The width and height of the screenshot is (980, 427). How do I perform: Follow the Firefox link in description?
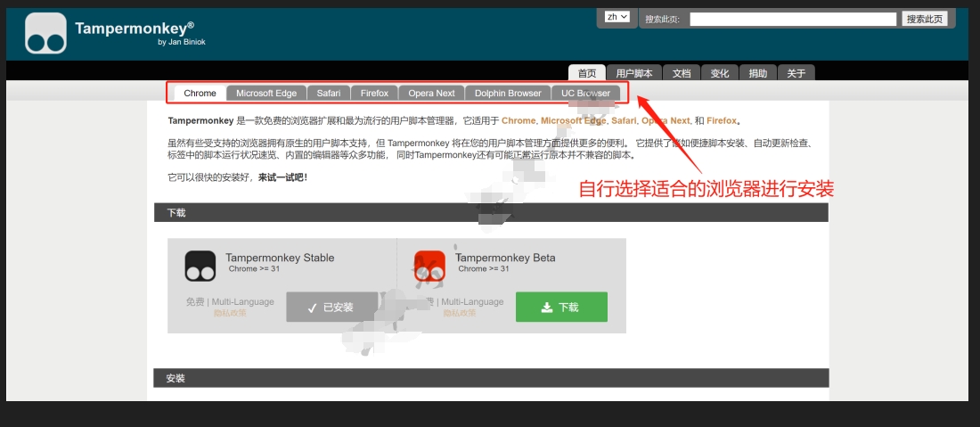click(x=722, y=120)
